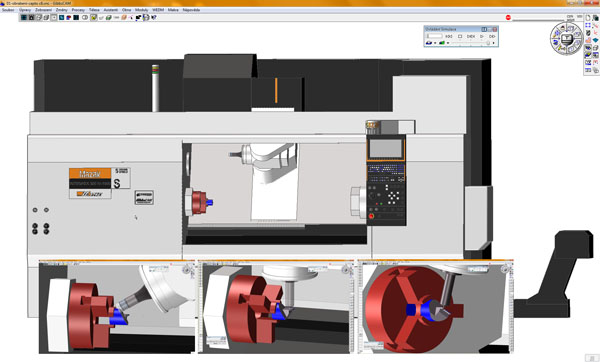This screenshot has width=600, height=362.
Task: Click the blue dashed selection rectangle icon
Action: [x=588, y=26]
